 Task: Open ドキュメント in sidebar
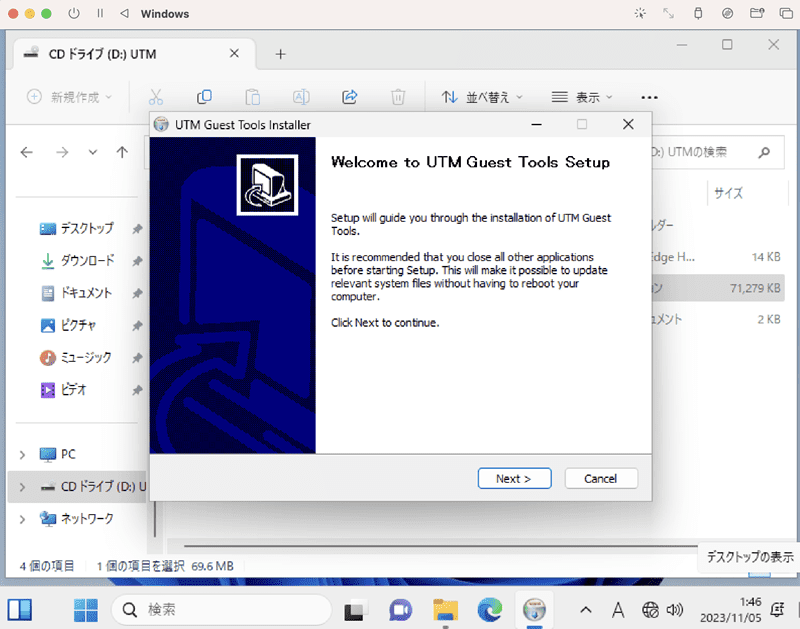point(86,293)
